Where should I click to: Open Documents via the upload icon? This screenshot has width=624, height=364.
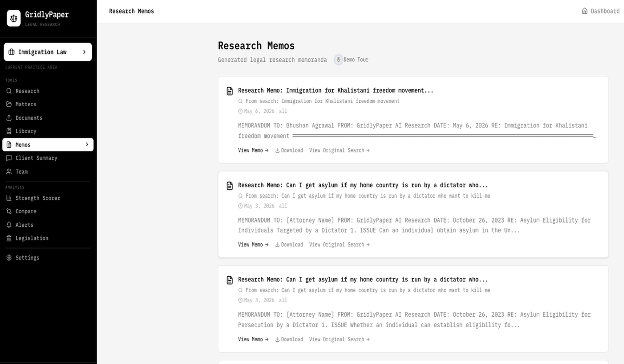pyautogui.click(x=9, y=118)
